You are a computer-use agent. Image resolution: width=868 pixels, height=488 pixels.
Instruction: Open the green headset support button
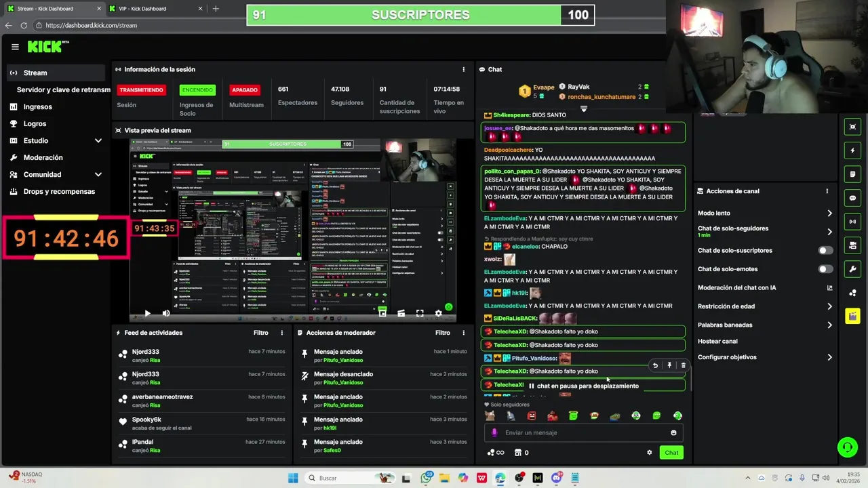[847, 447]
